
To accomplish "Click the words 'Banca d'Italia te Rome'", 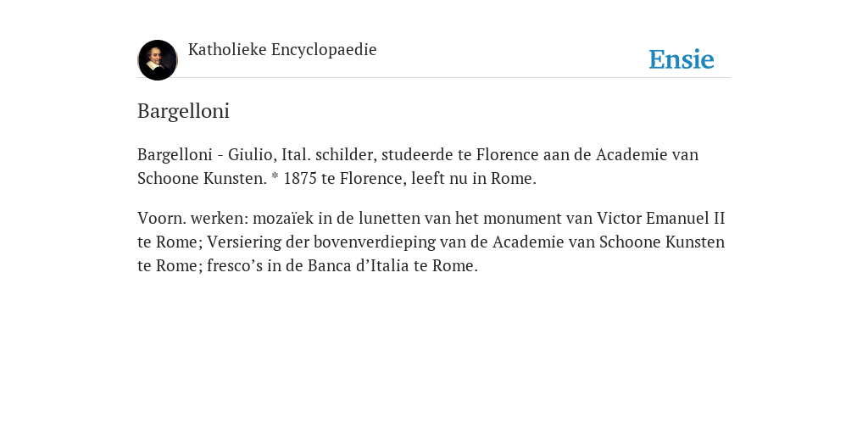I will (x=392, y=265).
